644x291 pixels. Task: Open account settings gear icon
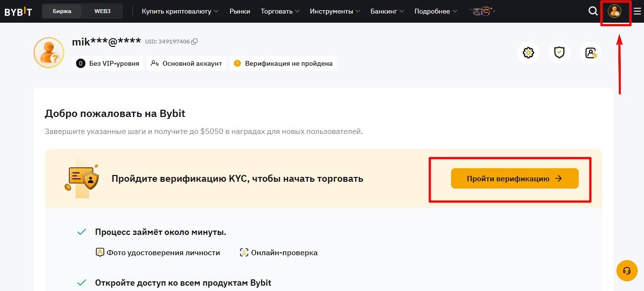click(x=528, y=53)
